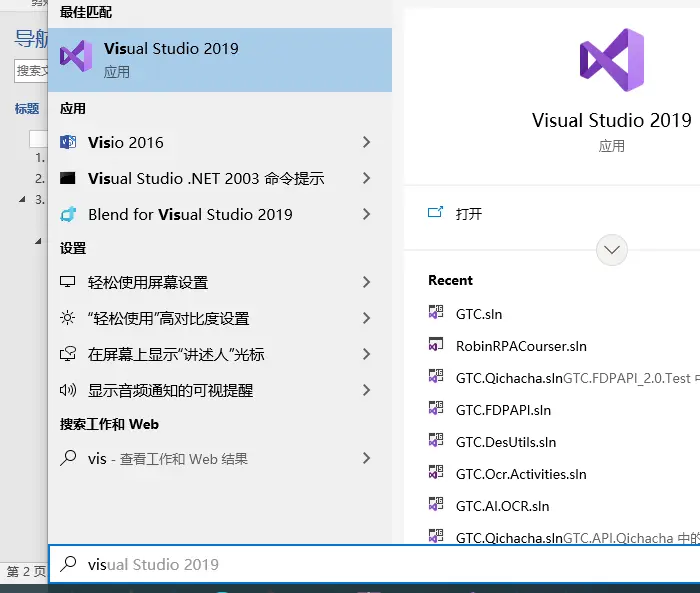Expand the vis web results arrow
Screen dimensions: 700x593
[x=367, y=459]
